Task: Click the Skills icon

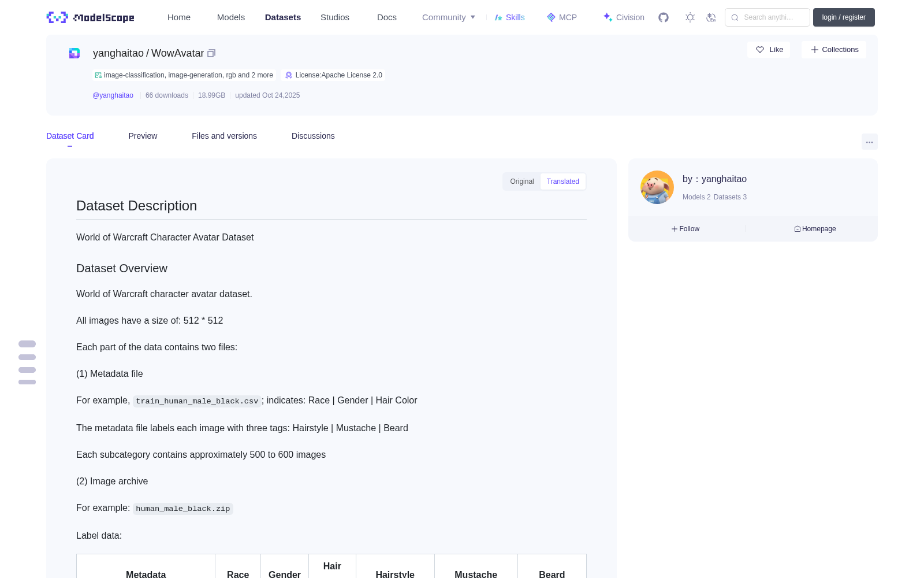Action: [498, 17]
